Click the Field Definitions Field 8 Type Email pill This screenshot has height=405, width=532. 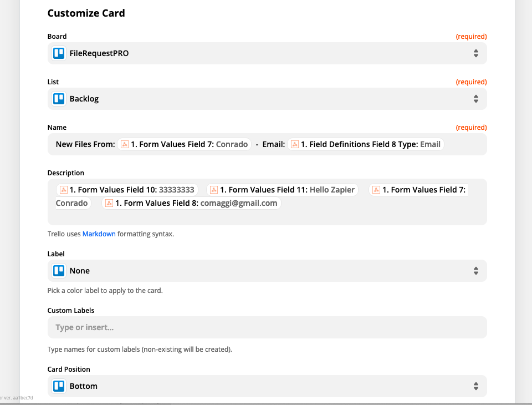[x=366, y=144]
